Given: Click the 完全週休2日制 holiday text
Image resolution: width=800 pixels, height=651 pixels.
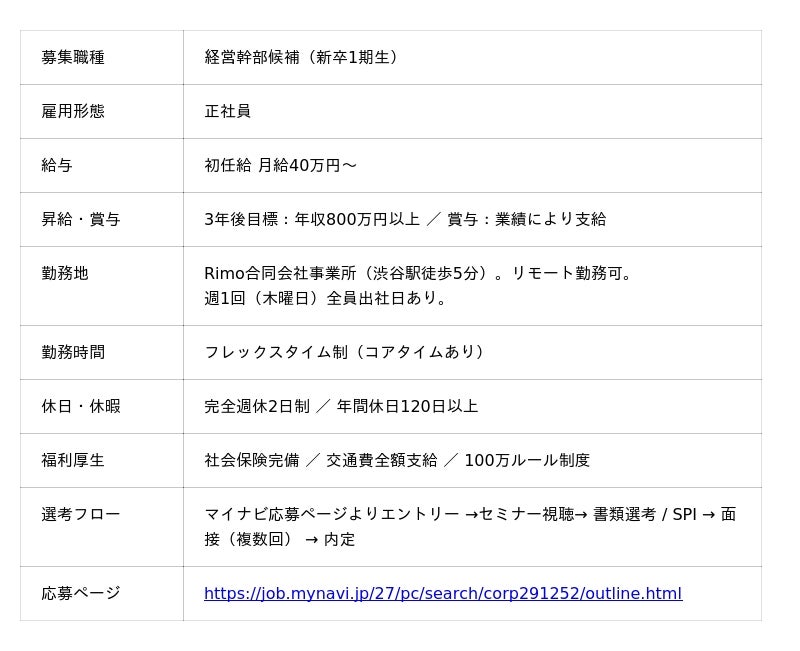Looking at the screenshot, I should (x=256, y=406).
